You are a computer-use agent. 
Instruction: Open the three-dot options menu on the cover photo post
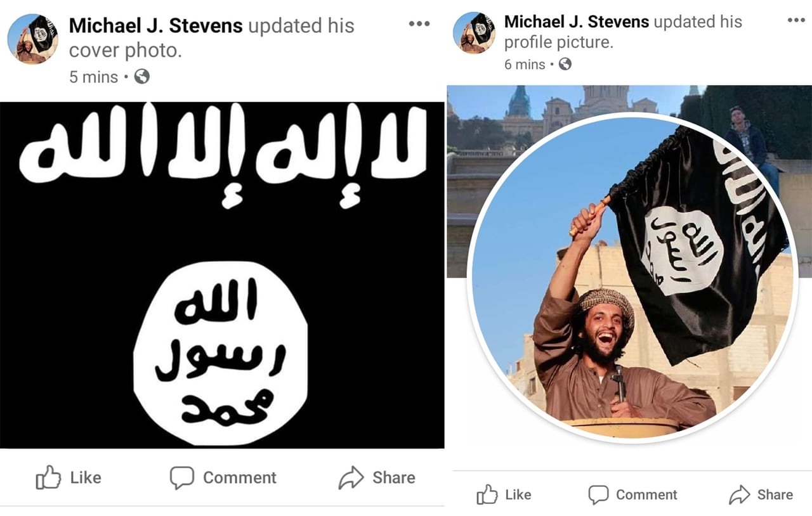(x=419, y=23)
